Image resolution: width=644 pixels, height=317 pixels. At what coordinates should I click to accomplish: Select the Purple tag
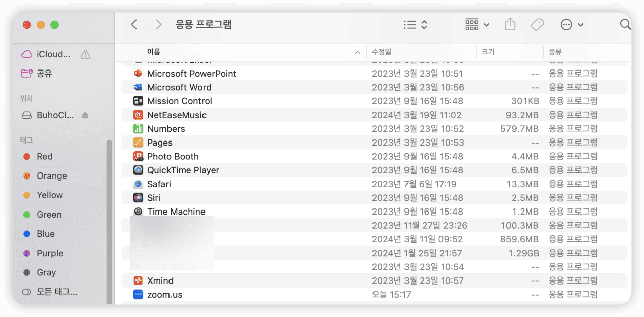pyautogui.click(x=43, y=253)
